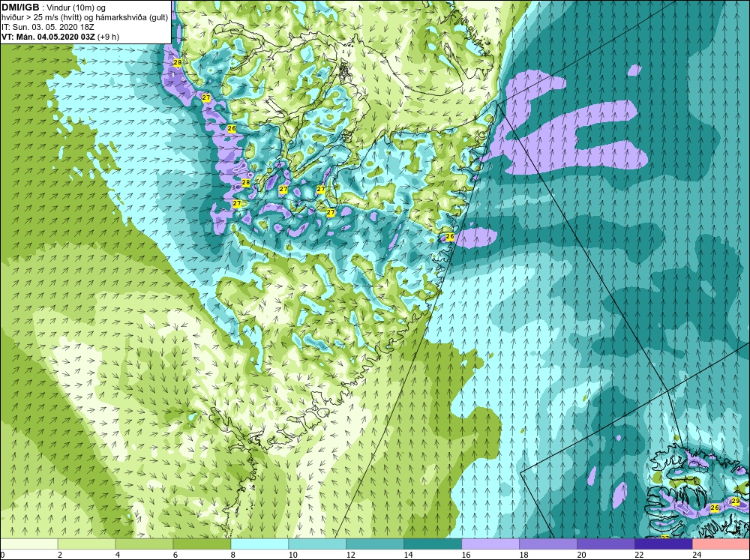Click legend scale label '20'
The image size is (750, 560).
pyautogui.click(x=581, y=555)
